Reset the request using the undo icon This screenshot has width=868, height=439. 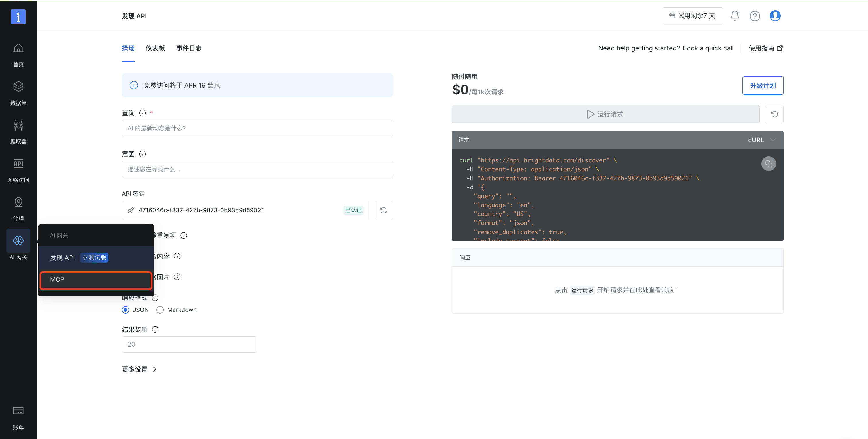point(774,114)
